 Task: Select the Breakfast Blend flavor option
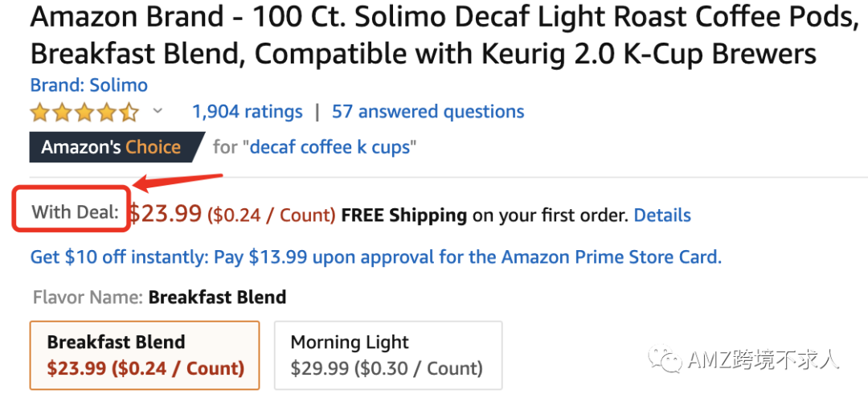(145, 355)
